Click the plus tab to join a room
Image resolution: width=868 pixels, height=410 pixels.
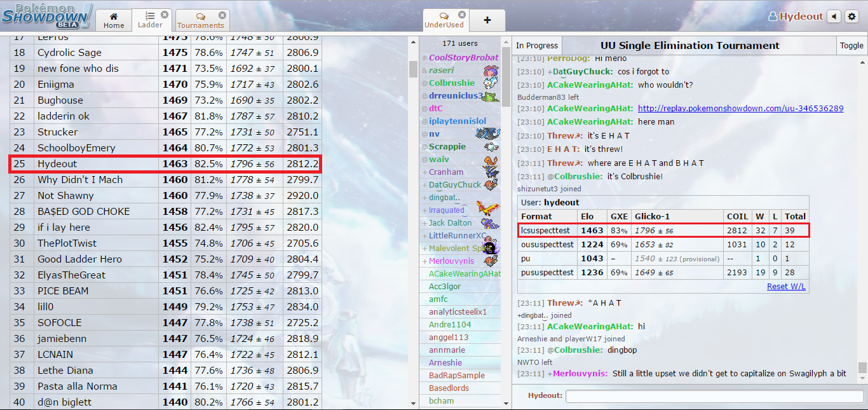click(487, 20)
